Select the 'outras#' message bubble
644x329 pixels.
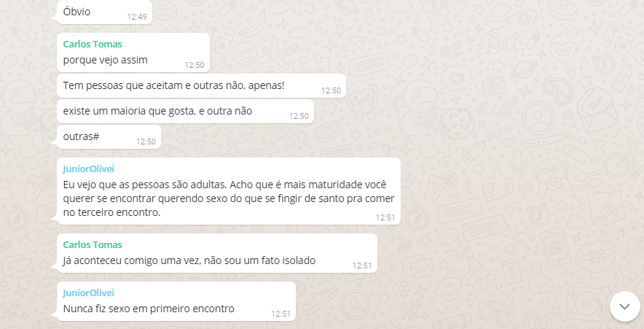[109, 137]
